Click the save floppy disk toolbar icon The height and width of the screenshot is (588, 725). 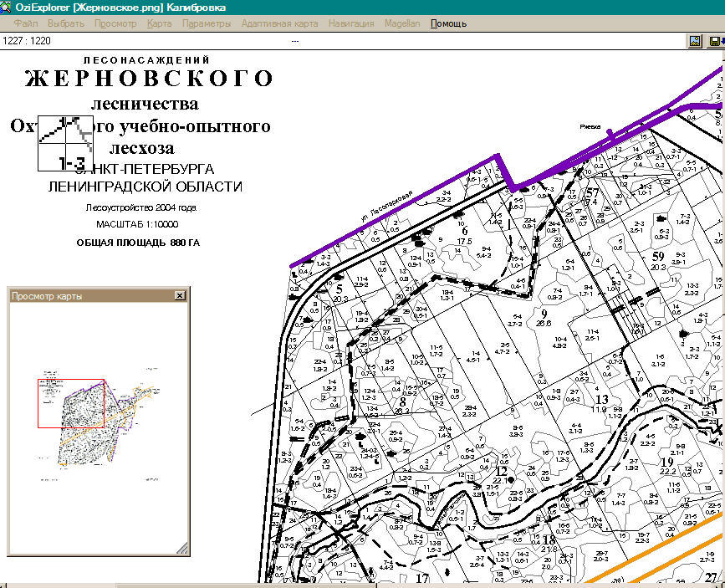(x=716, y=41)
